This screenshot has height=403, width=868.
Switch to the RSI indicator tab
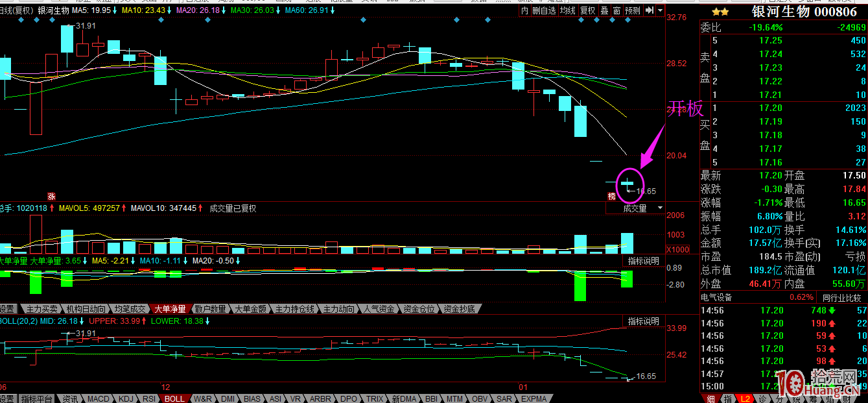point(149,398)
